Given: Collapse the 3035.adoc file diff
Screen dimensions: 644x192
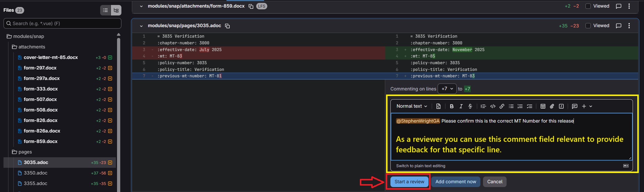Looking at the screenshot, I should (141, 26).
